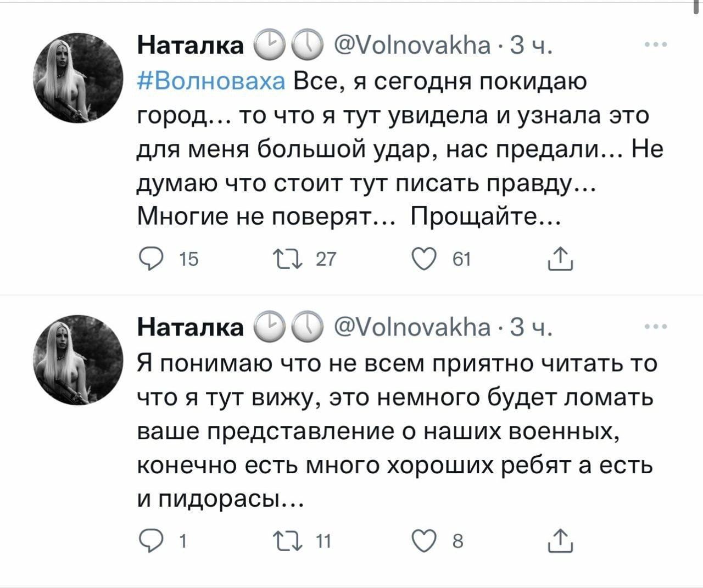Open the second tweet's '3 ч.' timestamp
The image size is (703, 588).
[531, 327]
